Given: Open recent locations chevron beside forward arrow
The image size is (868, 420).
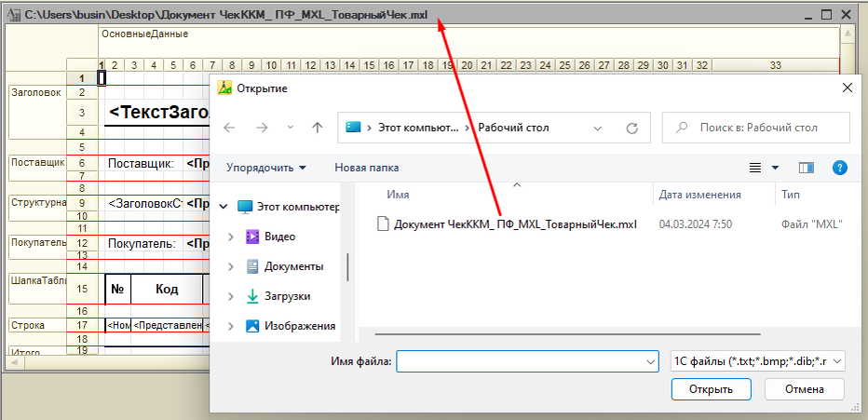Looking at the screenshot, I should (x=291, y=129).
